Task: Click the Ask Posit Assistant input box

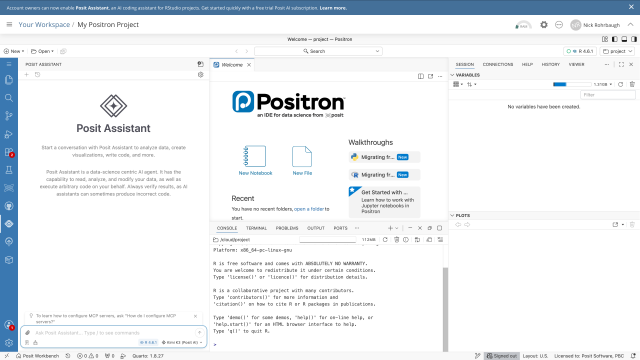Action: click(x=113, y=333)
